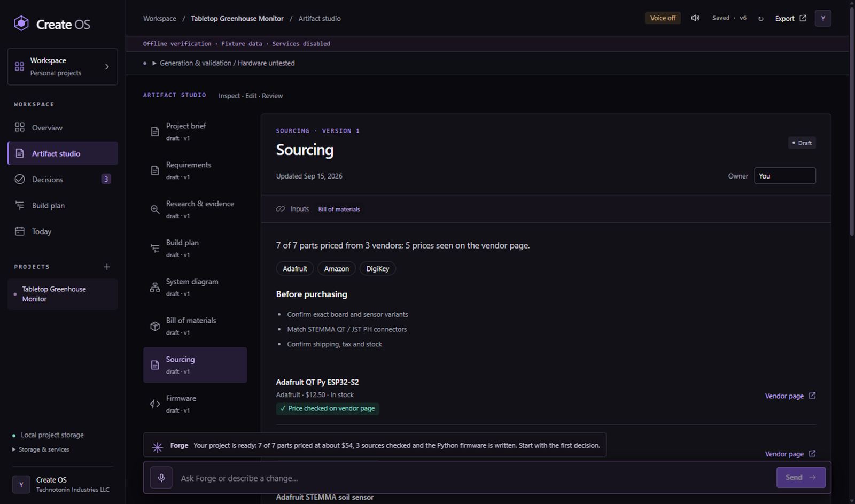
Task: Open Tabletop Greenhouse Monitor project in sidebar
Action: pos(63,294)
